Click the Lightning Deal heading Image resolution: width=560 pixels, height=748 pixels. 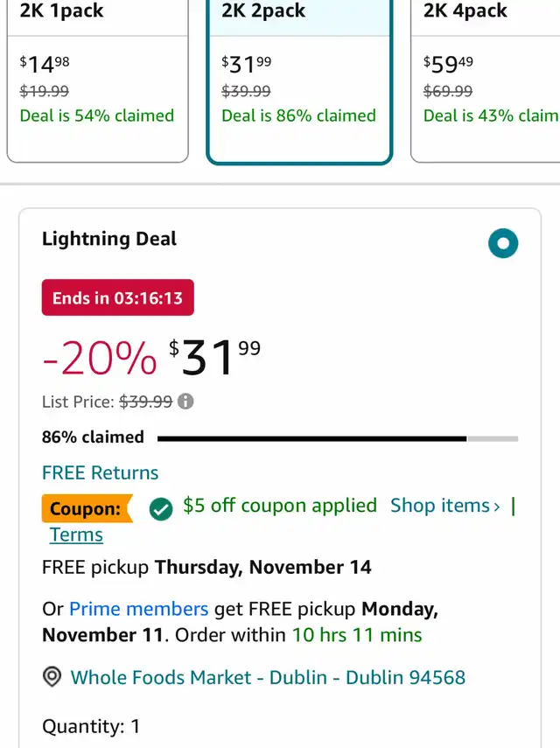tap(109, 239)
